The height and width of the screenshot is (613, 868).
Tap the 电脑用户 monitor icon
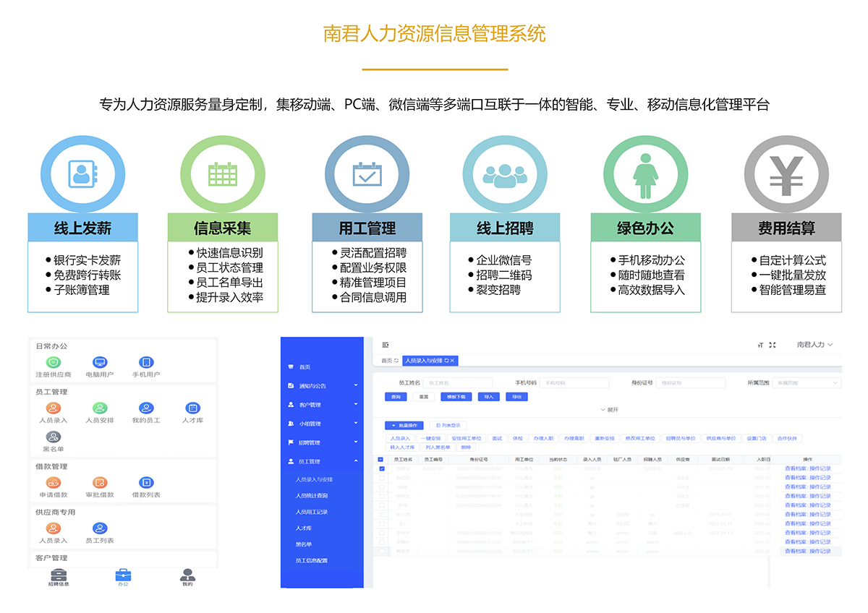tap(100, 363)
